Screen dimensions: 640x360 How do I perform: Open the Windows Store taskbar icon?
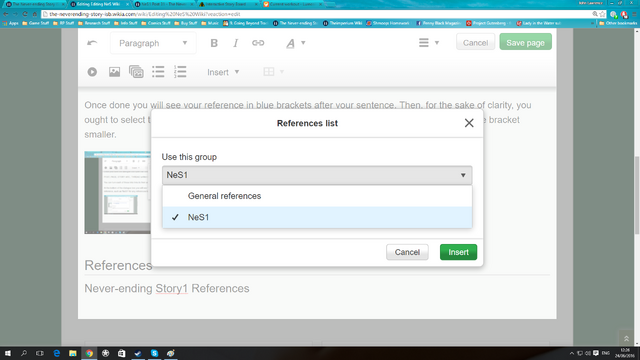tap(122, 353)
